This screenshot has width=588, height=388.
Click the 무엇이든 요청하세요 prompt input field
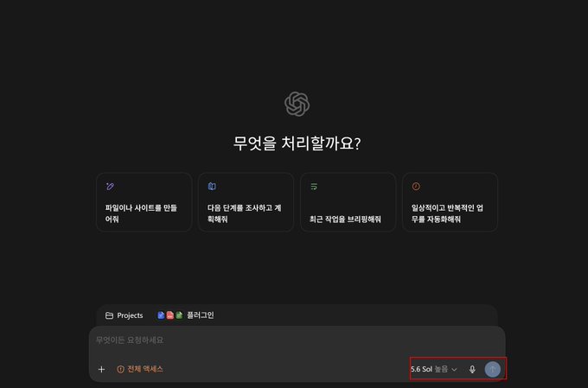pos(297,340)
